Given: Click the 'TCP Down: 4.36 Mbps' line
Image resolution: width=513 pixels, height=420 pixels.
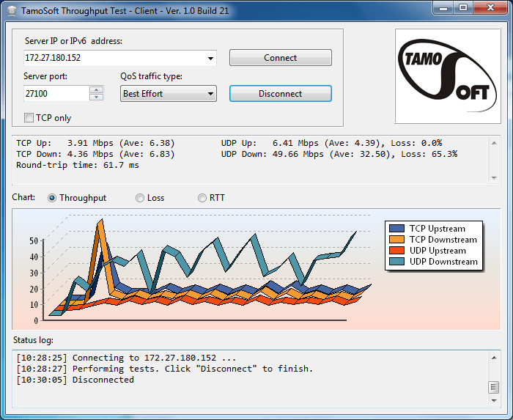Looking at the screenshot, I should 95,154.
